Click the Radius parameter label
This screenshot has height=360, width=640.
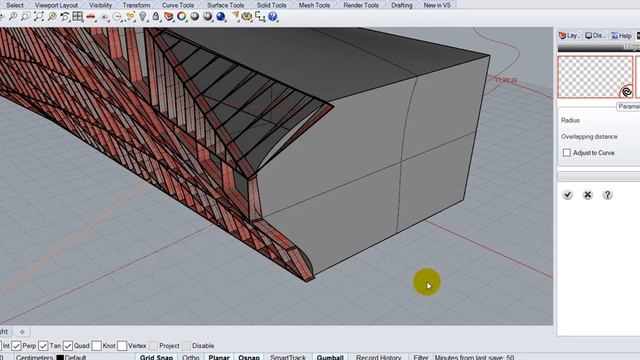(570, 120)
